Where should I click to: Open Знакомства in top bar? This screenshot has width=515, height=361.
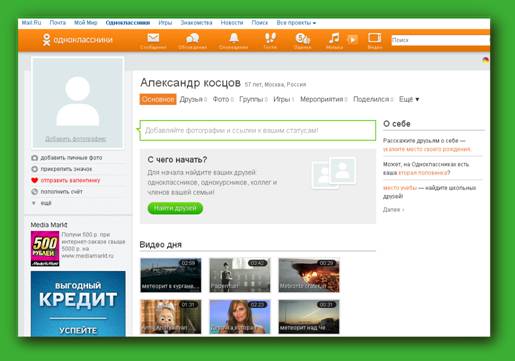point(196,23)
